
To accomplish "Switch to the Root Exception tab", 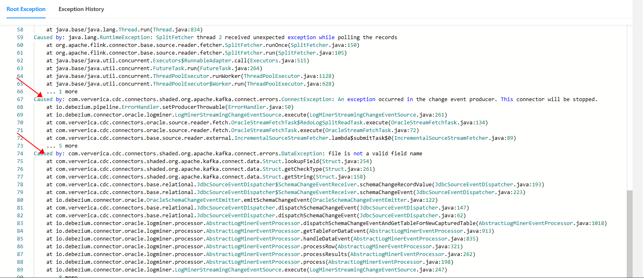I will tap(26, 9).
